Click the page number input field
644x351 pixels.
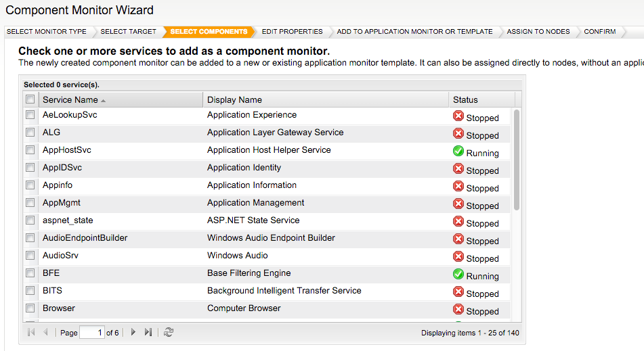point(91,333)
